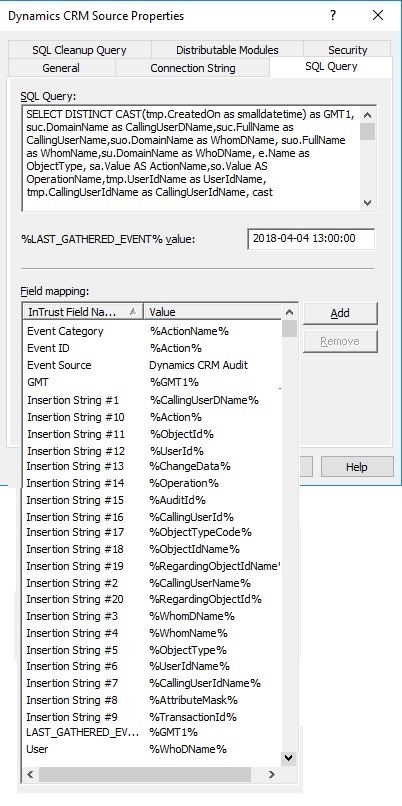The width and height of the screenshot is (402, 806).
Task: Click the Add field mapping button
Action: [x=340, y=313]
